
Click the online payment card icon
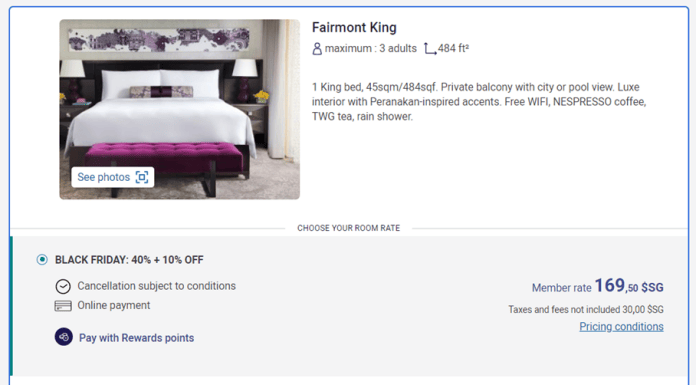click(x=63, y=306)
